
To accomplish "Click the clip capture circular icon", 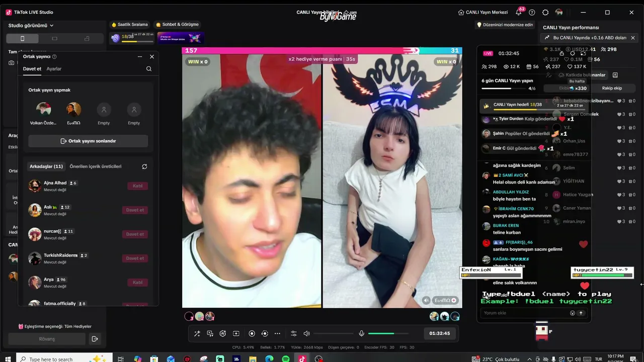I will click(x=265, y=333).
